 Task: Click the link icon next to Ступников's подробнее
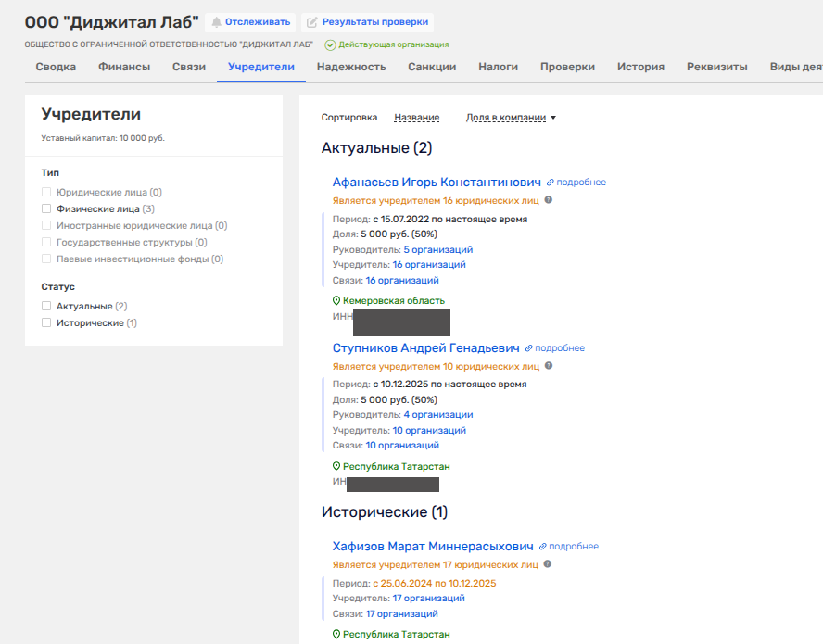point(528,348)
